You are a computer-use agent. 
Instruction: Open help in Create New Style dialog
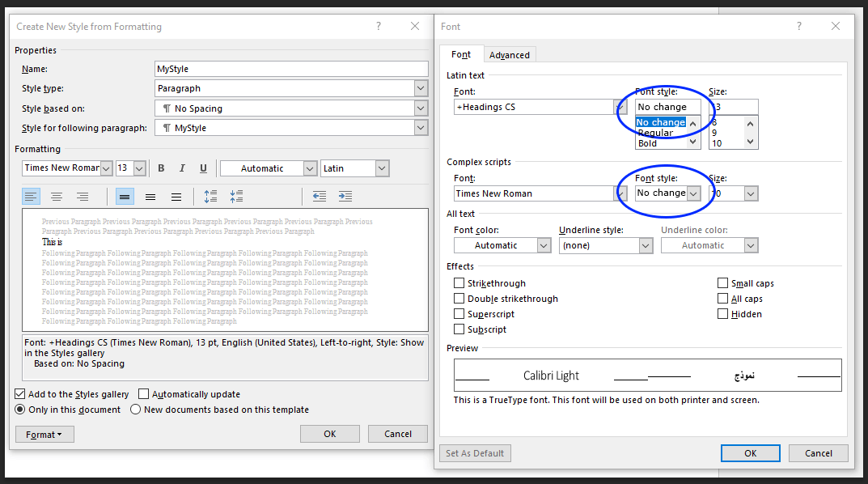point(378,26)
